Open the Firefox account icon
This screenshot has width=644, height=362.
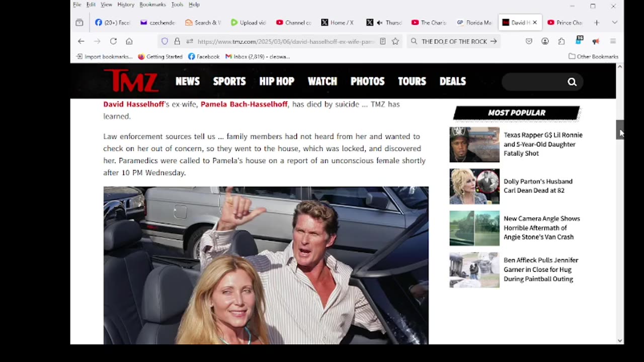[545, 41]
